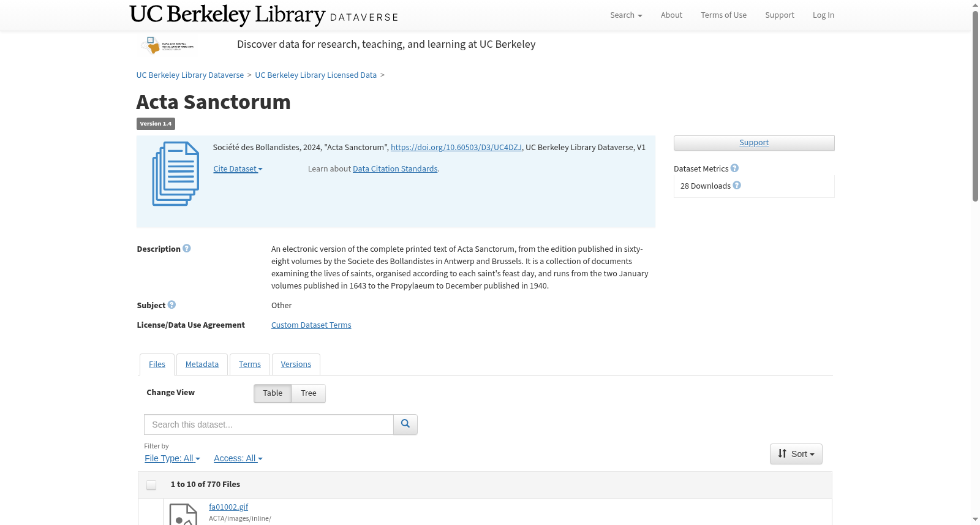Open the Data Citation Standards link
This screenshot has width=980, height=525.
395,169
